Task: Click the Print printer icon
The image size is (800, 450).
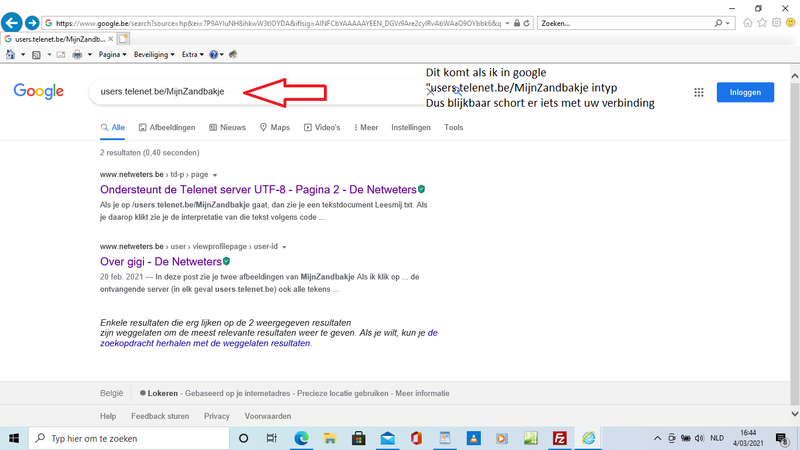Action: (x=77, y=55)
